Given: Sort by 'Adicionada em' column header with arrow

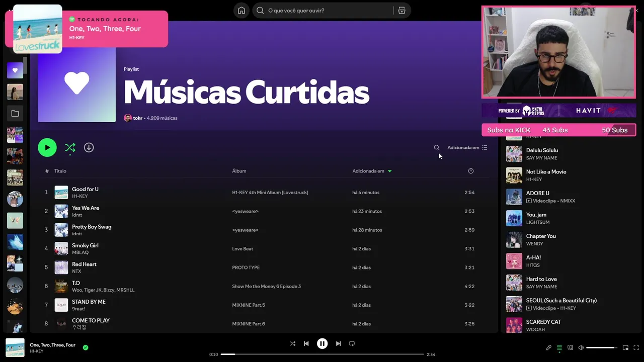Looking at the screenshot, I should (372, 171).
